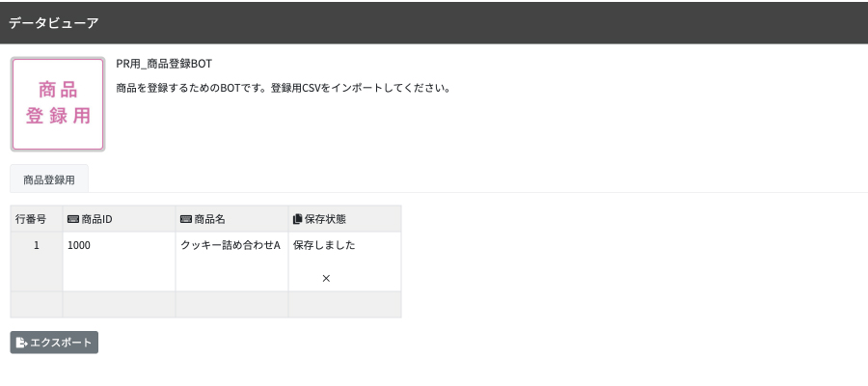The image size is (868, 386).
Task: Click the keyboard icon beside 商品ID
Action: pos(73,219)
